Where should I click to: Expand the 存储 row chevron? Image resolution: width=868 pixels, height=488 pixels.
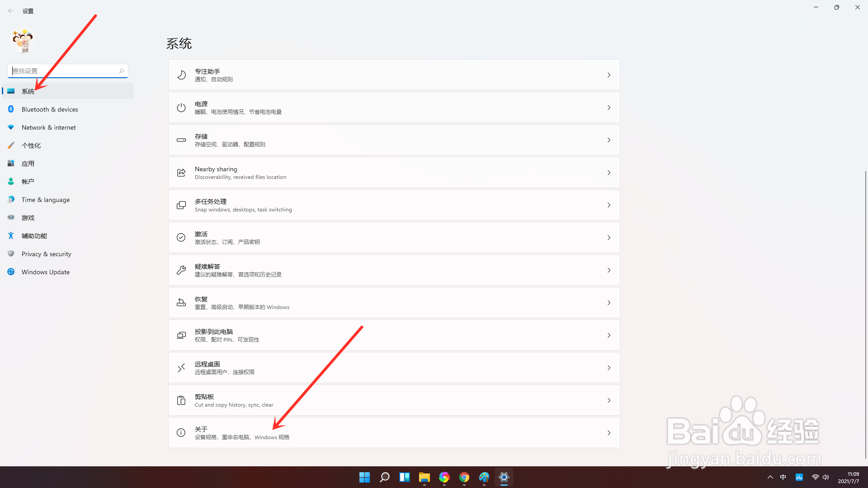click(609, 140)
